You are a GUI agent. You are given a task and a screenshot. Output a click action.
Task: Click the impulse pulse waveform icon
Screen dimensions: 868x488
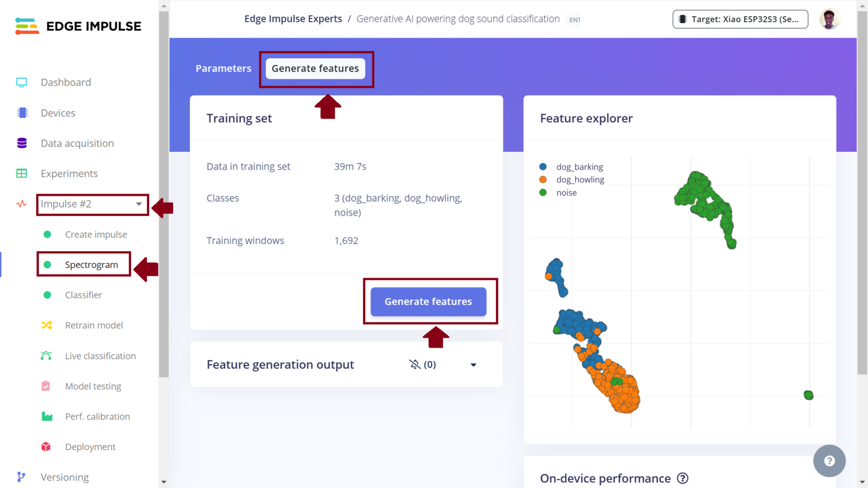(22, 204)
